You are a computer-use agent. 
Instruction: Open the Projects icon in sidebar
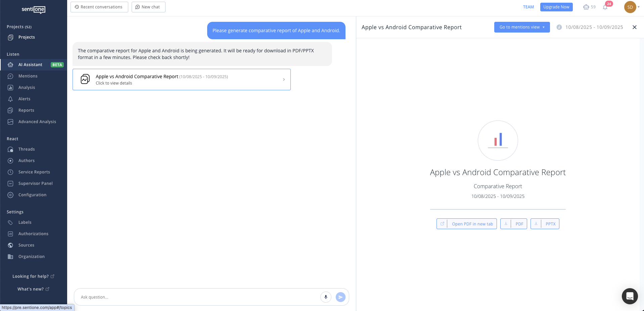tap(10, 37)
